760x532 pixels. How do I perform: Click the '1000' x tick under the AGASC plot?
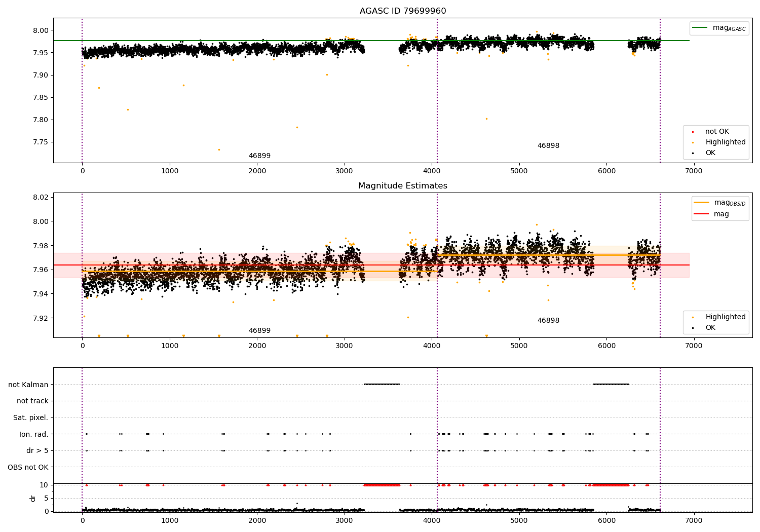(170, 171)
